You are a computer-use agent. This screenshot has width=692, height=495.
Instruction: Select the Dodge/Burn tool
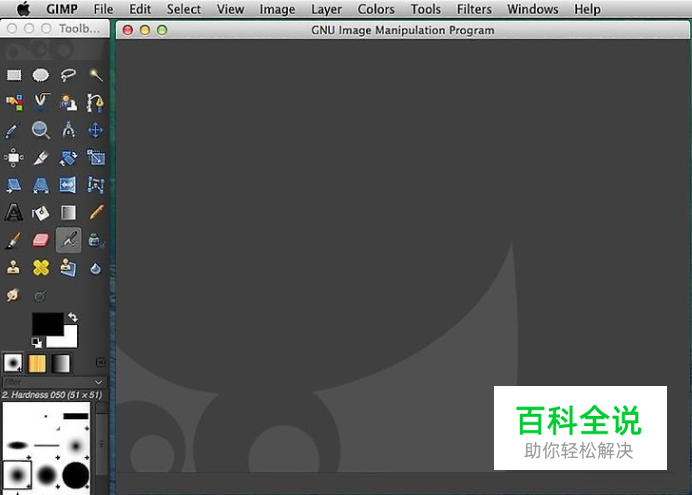coord(40,296)
